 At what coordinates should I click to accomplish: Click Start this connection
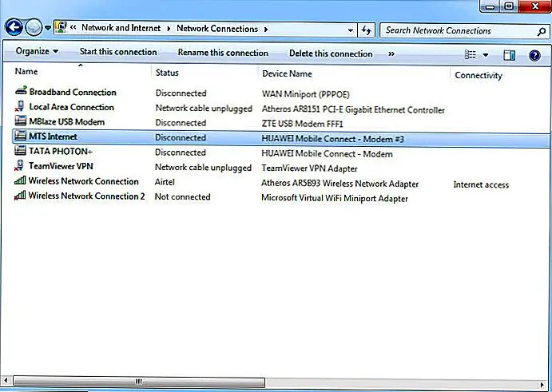[117, 53]
